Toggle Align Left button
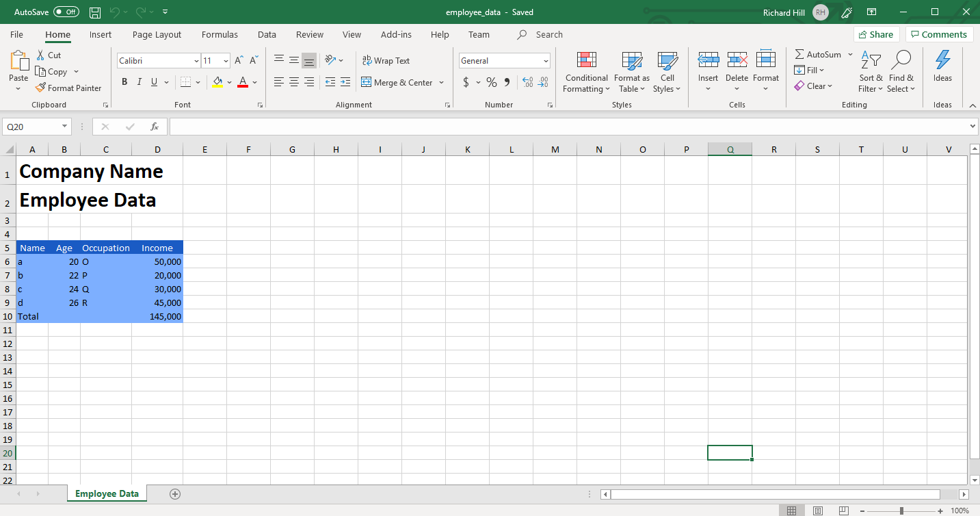This screenshot has height=516, width=980. tap(279, 82)
